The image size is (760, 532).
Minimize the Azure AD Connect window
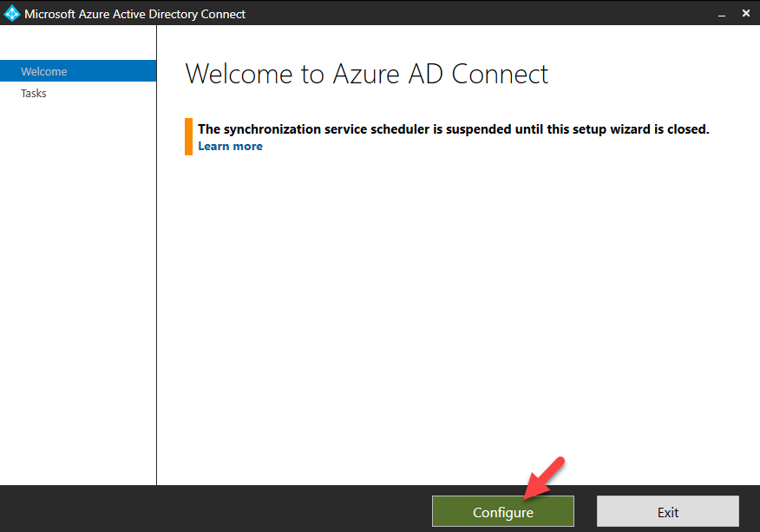tap(722, 14)
